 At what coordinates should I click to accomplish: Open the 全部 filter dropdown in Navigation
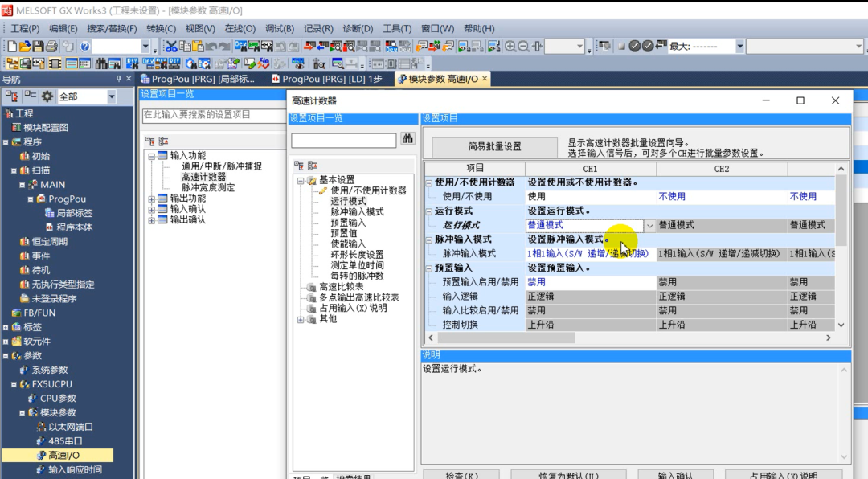[111, 97]
